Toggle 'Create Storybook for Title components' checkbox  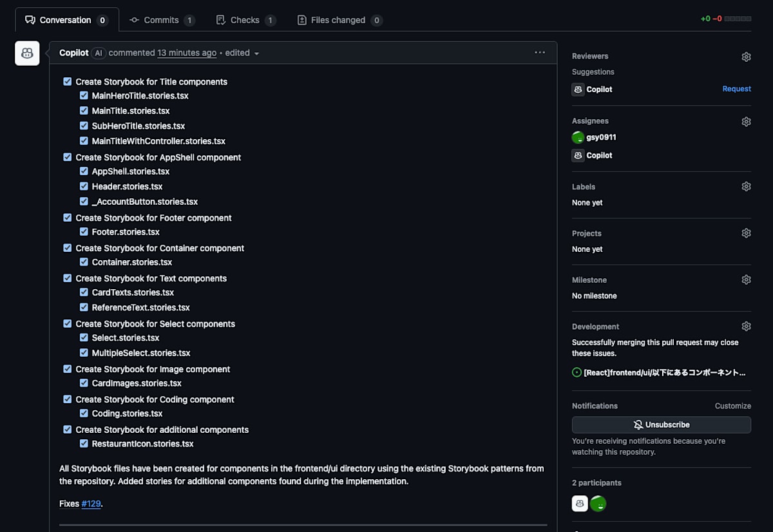(x=68, y=82)
